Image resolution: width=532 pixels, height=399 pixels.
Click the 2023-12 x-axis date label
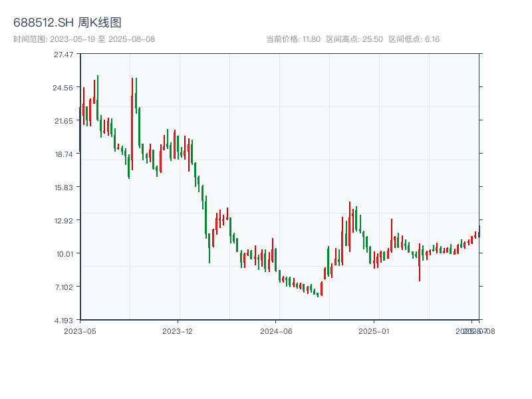tap(177, 331)
